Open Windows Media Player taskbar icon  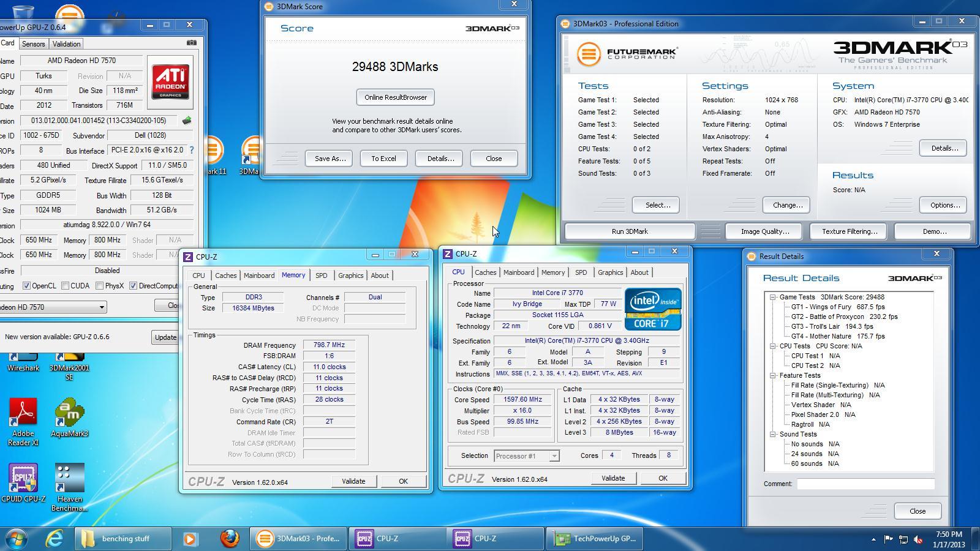pos(190,539)
